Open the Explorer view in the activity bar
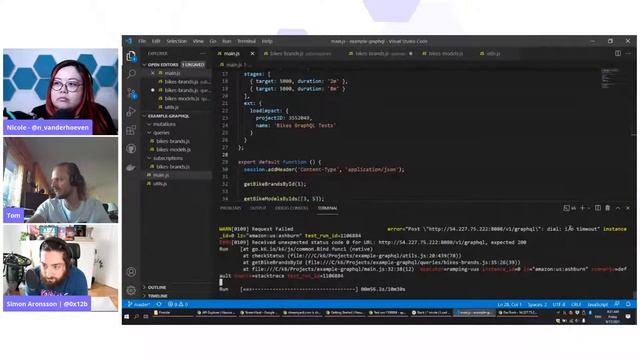 [131, 56]
